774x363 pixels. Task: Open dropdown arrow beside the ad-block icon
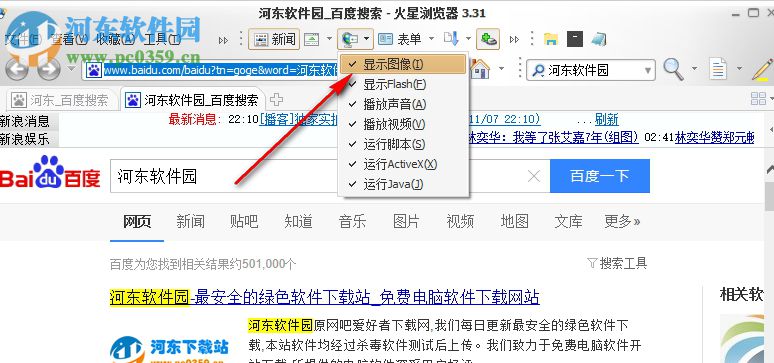pyautogui.click(x=329, y=39)
